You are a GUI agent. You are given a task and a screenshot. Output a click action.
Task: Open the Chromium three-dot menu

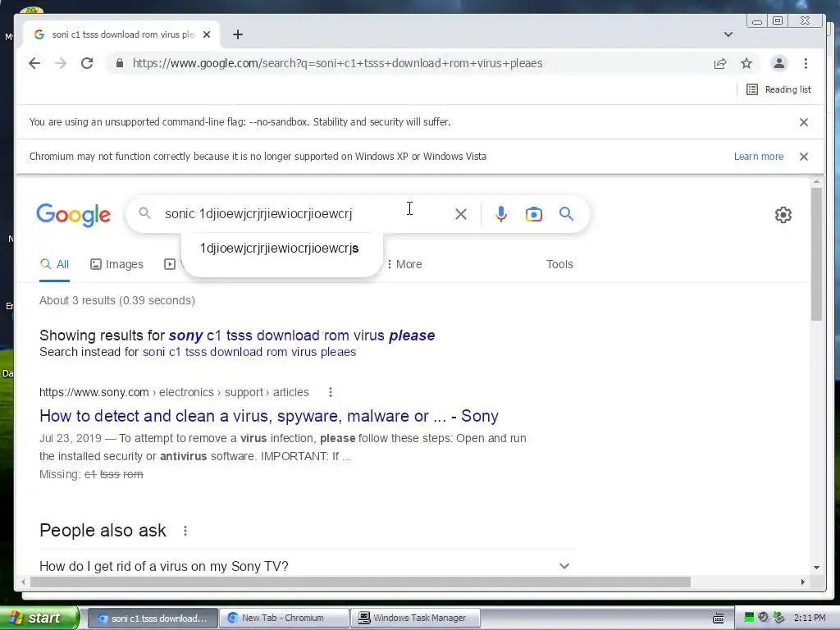click(x=806, y=63)
